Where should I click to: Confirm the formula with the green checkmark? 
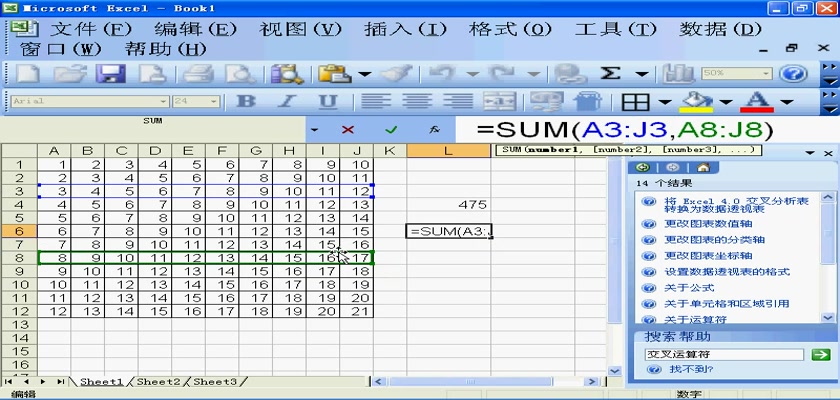(x=391, y=130)
